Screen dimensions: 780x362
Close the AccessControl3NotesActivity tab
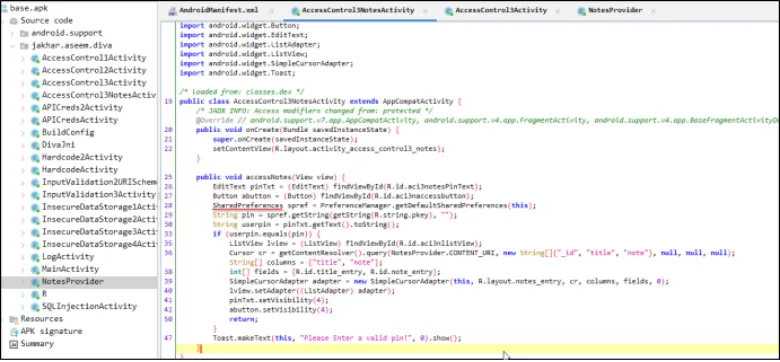coord(425,11)
